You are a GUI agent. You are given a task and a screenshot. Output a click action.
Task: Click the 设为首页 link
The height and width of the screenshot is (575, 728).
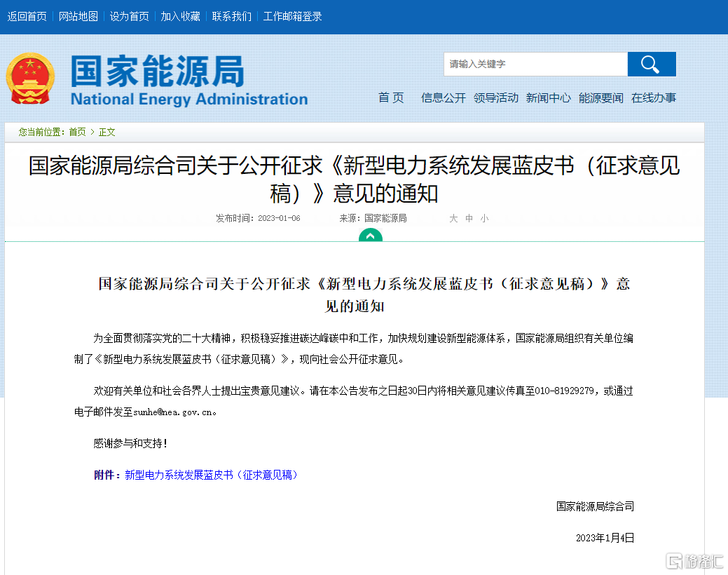[130, 17]
